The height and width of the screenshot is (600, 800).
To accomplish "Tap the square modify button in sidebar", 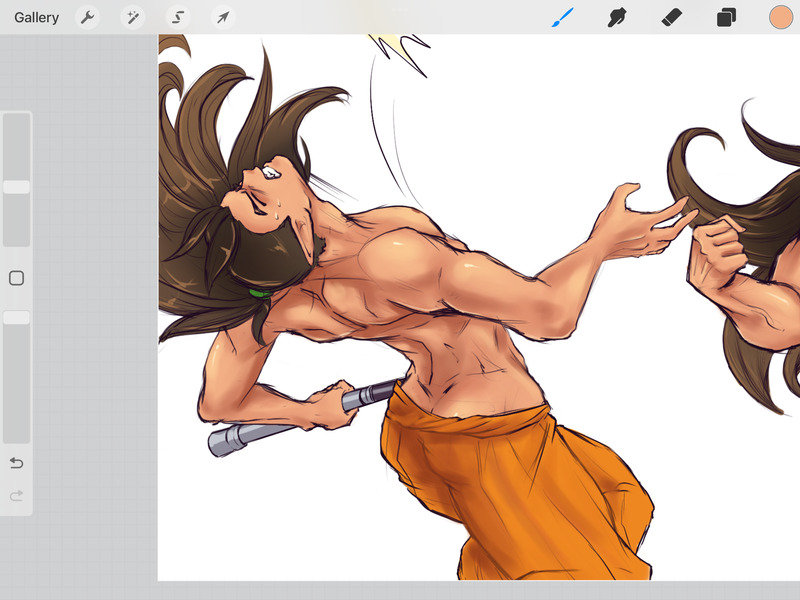I will pos(16,278).
